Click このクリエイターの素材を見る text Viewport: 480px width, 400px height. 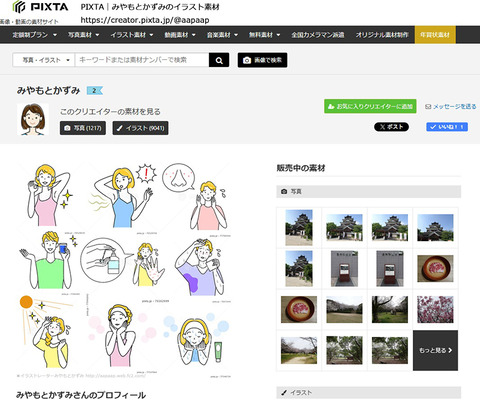tap(110, 112)
